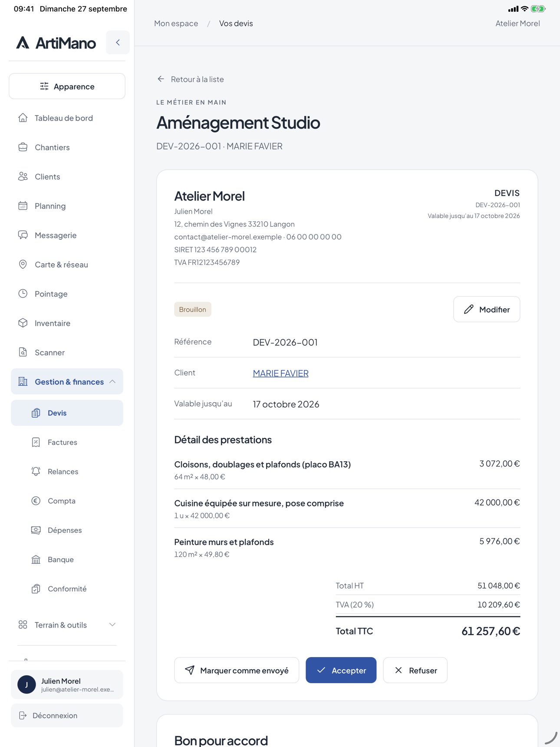Open the Clients menu item
This screenshot has width=560, height=747.
67,176
